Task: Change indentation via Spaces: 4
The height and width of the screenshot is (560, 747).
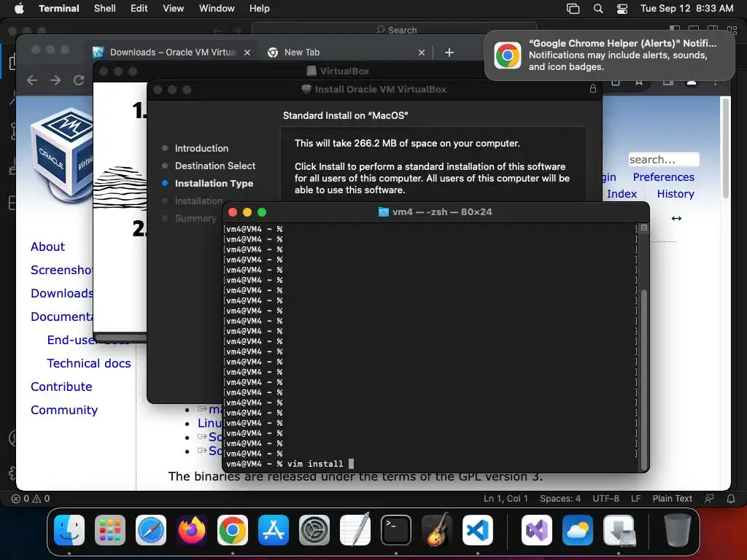Action: point(560,499)
